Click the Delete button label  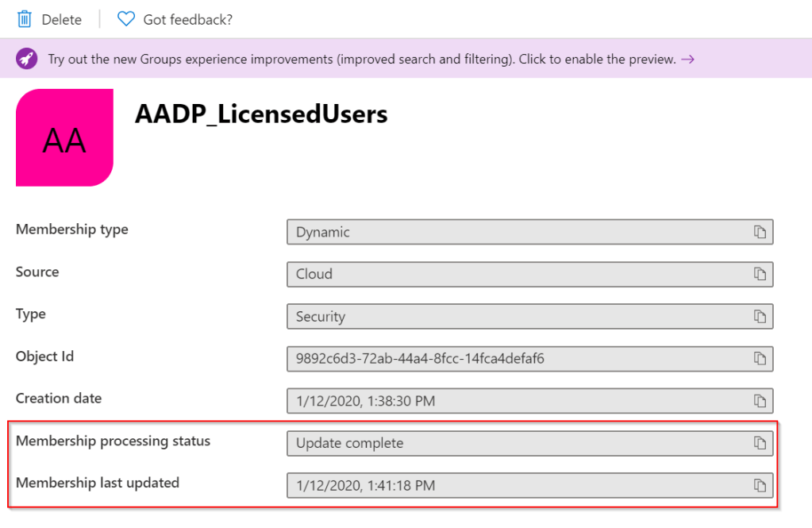61,20
